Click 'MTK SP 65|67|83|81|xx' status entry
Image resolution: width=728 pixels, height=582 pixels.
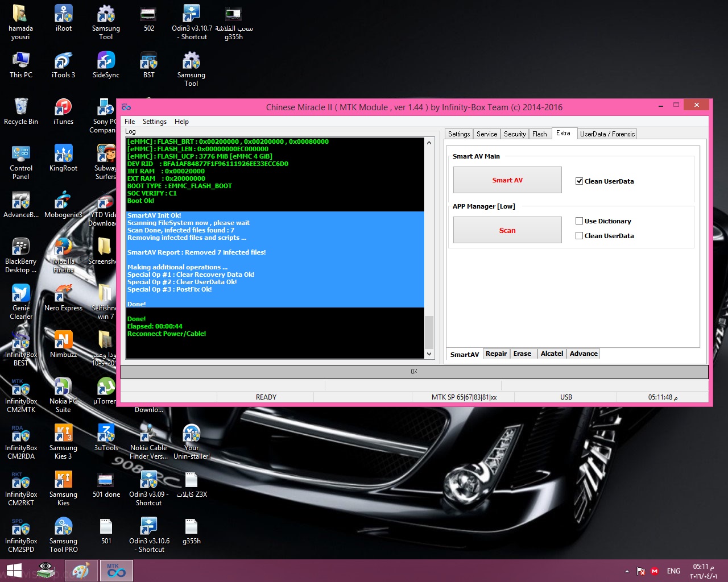point(464,397)
